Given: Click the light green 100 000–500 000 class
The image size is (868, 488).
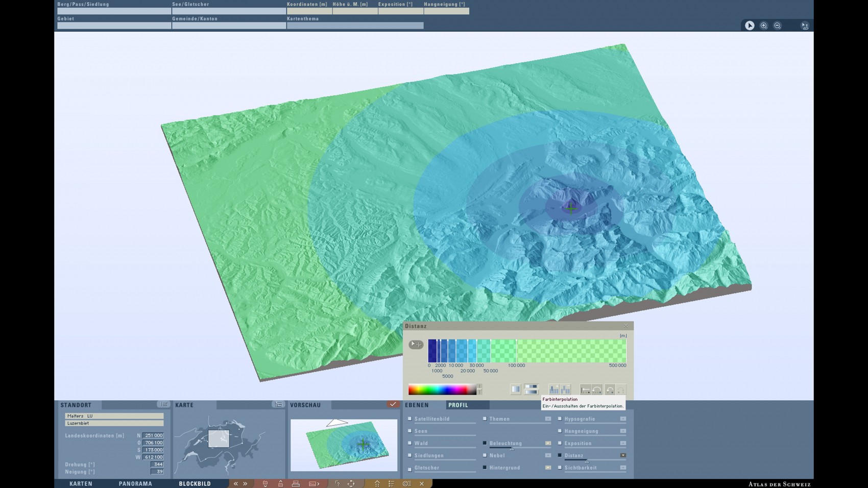Looking at the screenshot, I should [571, 351].
